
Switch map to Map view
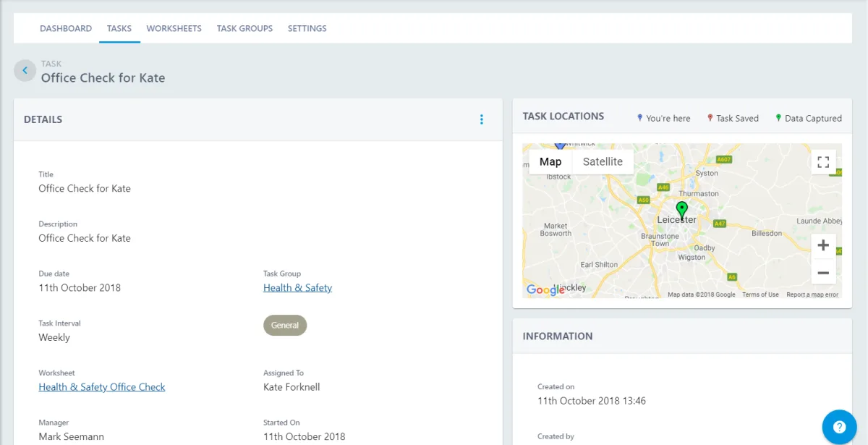(x=550, y=162)
